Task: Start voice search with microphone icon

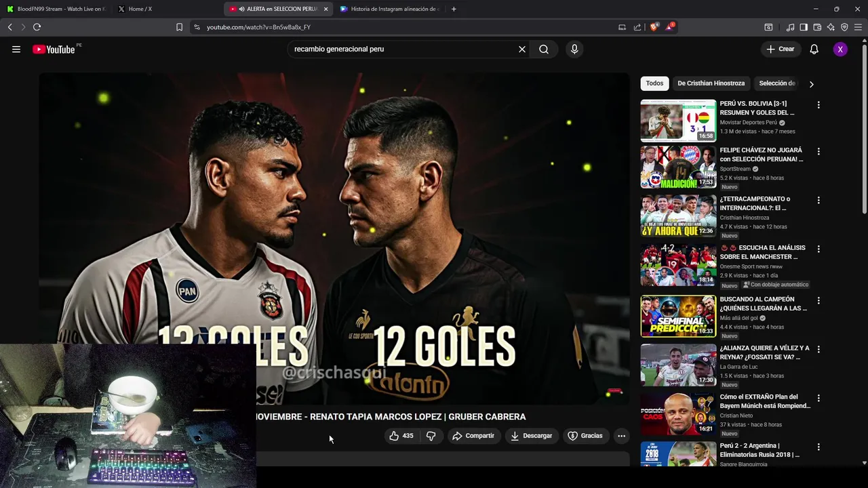Action: (x=574, y=49)
